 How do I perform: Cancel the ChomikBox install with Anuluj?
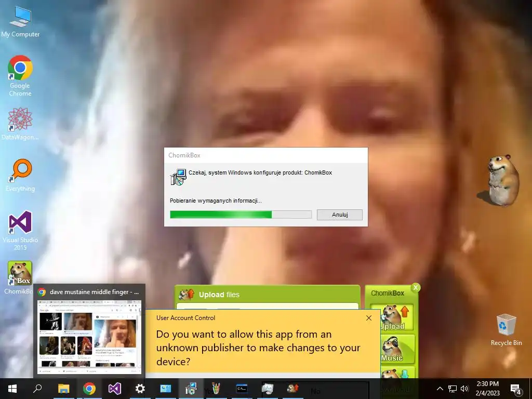coord(340,215)
